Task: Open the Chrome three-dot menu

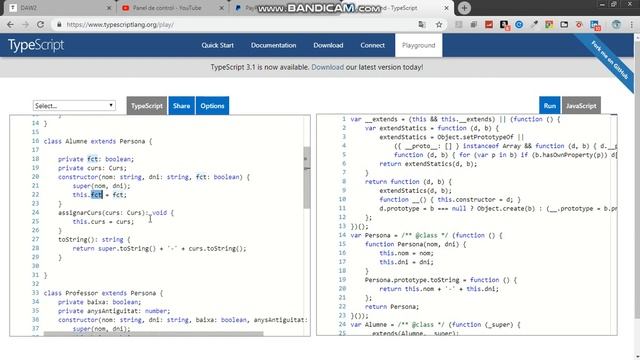Action: click(631, 24)
